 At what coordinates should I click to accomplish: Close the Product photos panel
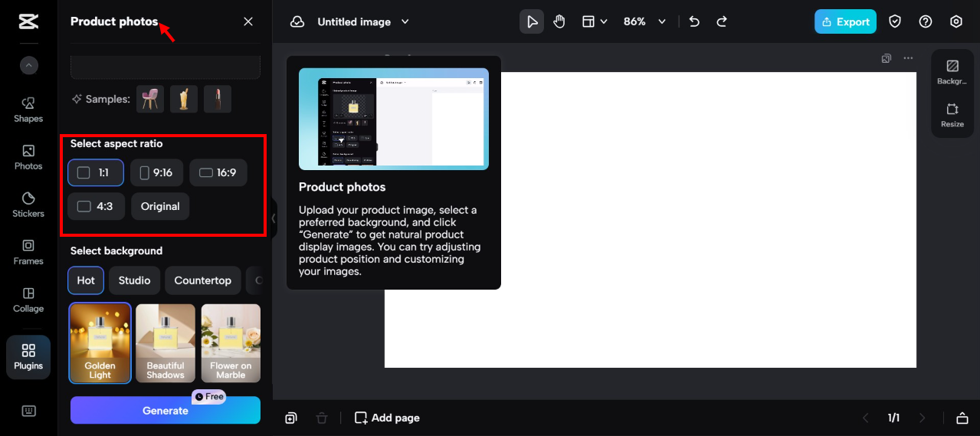coord(248,21)
